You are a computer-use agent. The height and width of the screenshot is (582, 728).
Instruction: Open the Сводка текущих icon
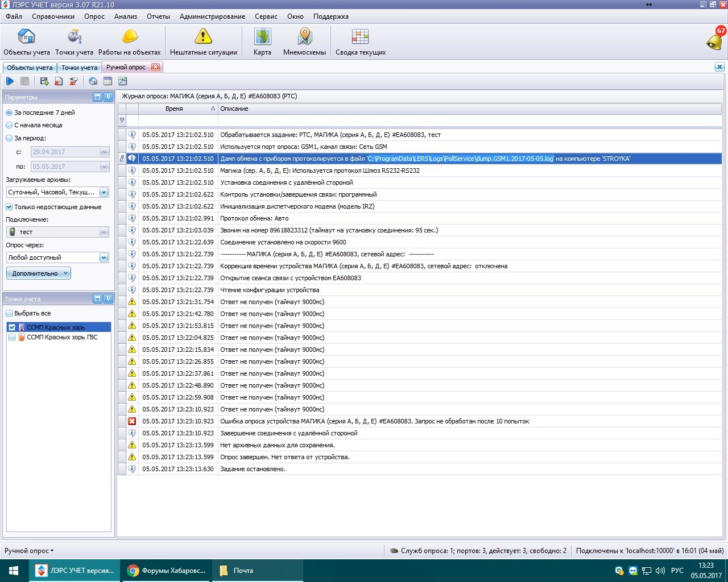coord(361,42)
